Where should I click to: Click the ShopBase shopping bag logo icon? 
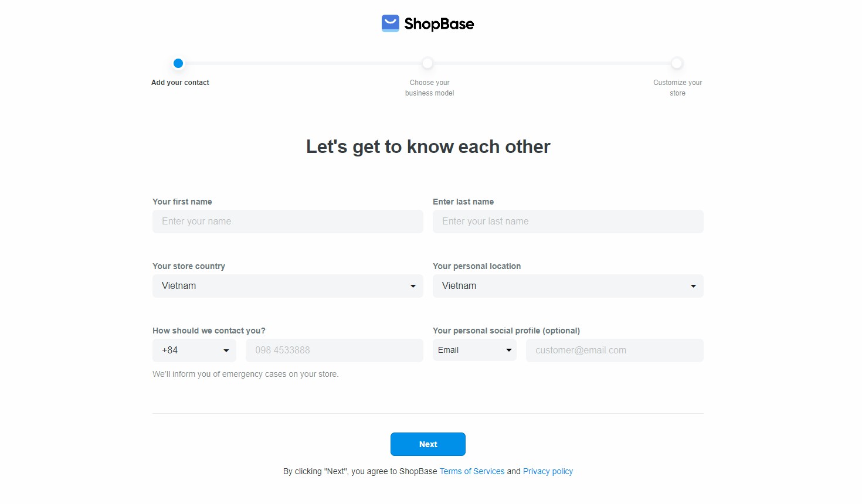coord(390,23)
